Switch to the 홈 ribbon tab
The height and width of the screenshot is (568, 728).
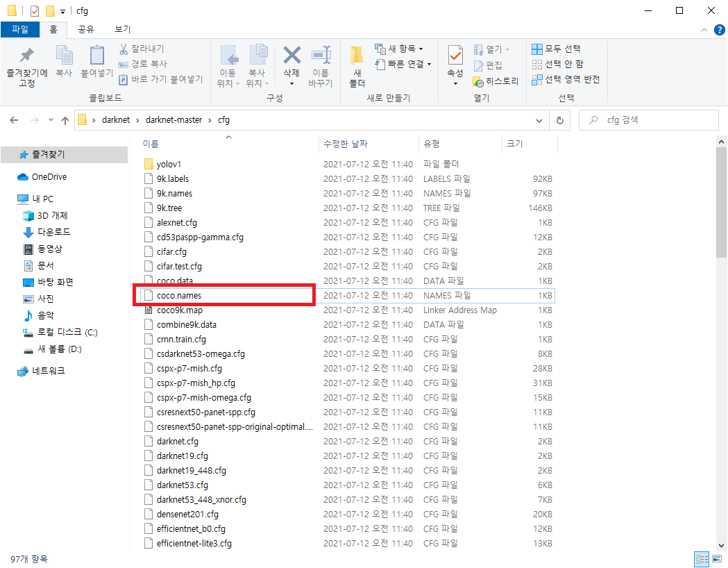click(x=53, y=29)
